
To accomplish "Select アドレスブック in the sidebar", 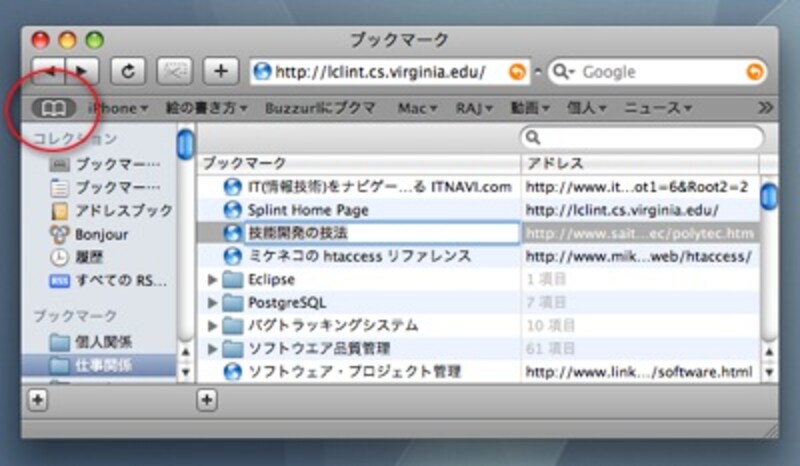I will point(59,211).
